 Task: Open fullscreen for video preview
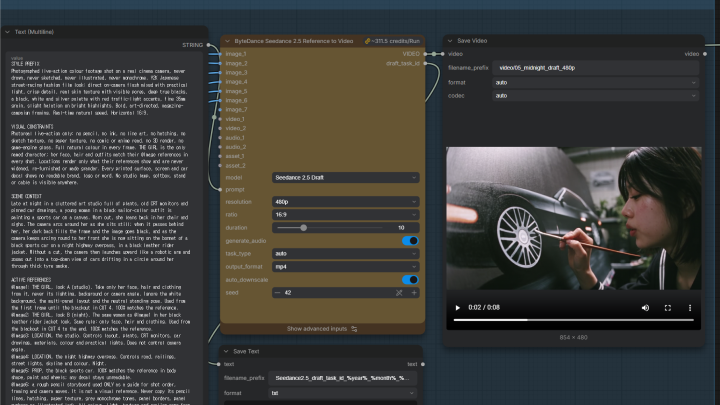tap(668, 308)
